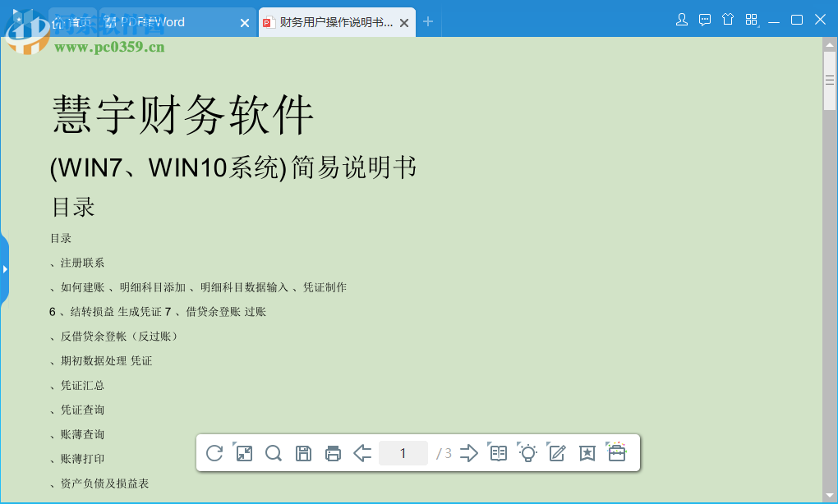Click the page number input field

point(403,452)
